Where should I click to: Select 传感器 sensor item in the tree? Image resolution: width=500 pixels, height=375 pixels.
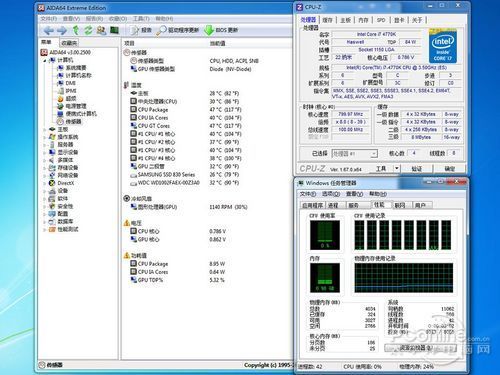[x=70, y=121]
